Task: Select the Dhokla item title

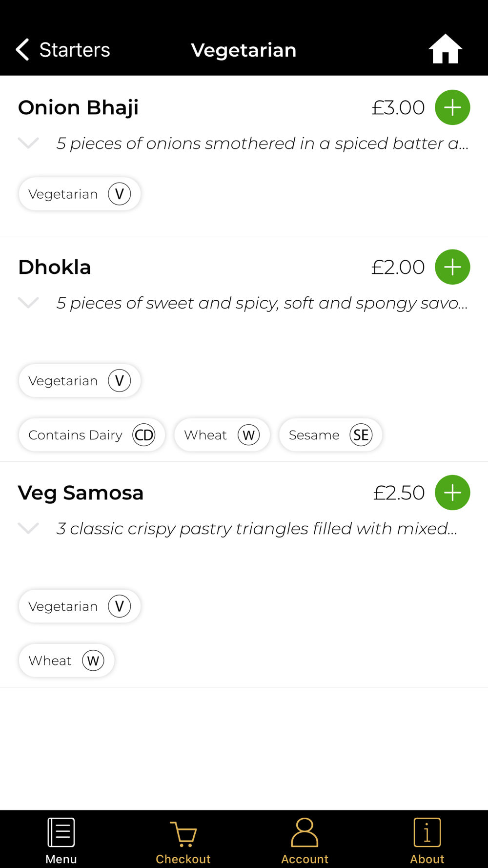Action: point(55,267)
